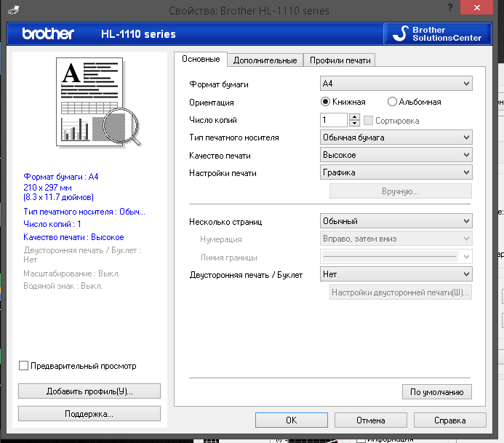Click the Число копий input field

334,120
